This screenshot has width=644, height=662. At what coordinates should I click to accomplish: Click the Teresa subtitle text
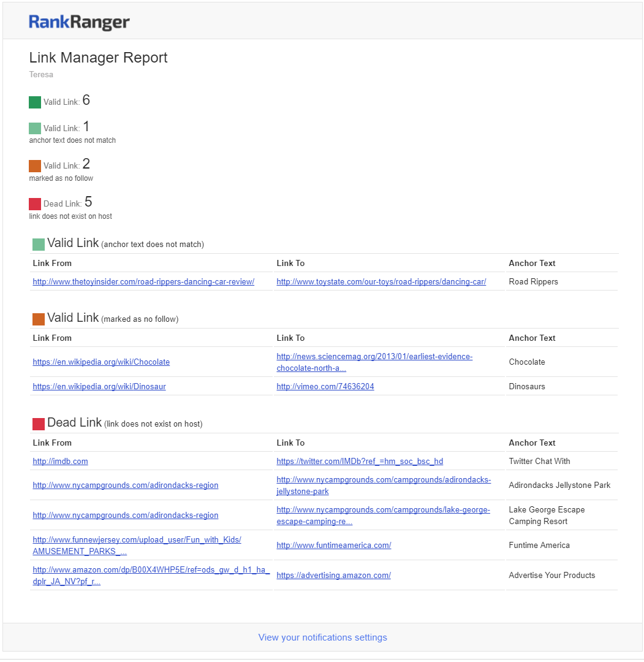[41, 74]
